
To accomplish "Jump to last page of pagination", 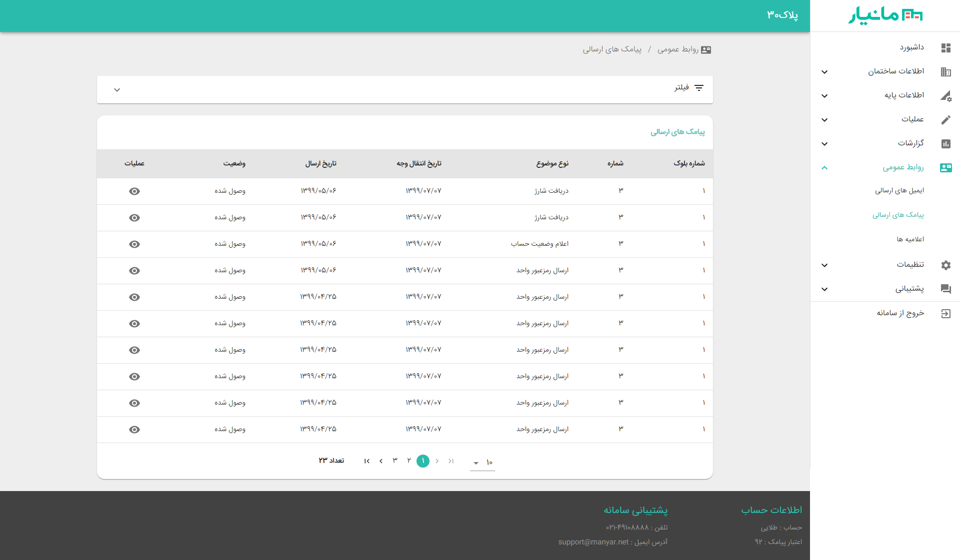I will pos(366,461).
